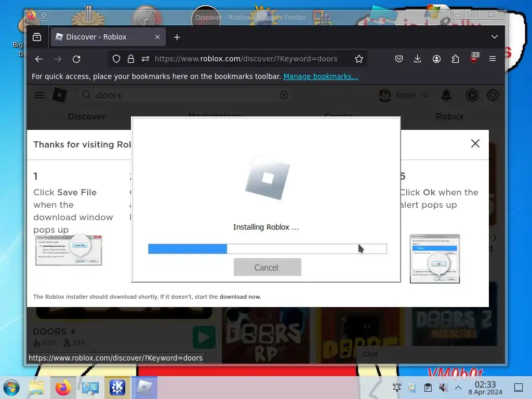Screen dimensions: 532x399
Task: Click the Ok alert step screenshot thumbnail
Action: click(435, 259)
